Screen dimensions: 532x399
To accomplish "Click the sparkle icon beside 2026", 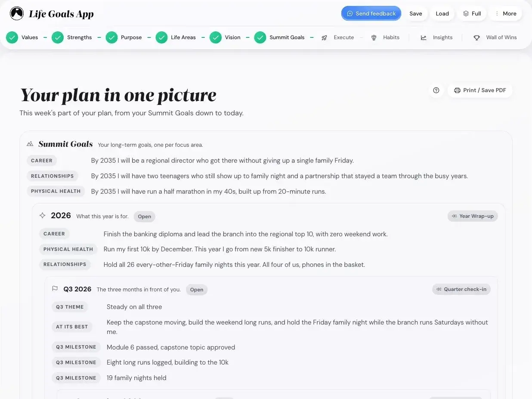I will 42,216.
